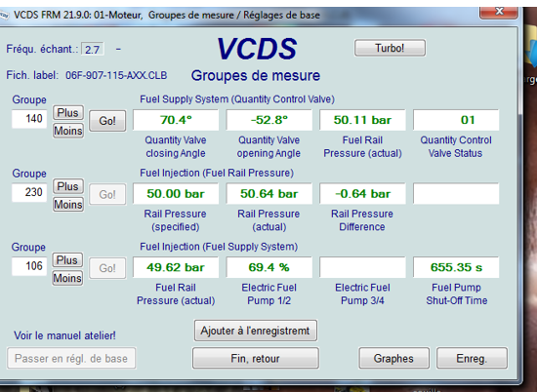Click the -52.8° opening angle value
Screen dimensions: 537x392
269,120
